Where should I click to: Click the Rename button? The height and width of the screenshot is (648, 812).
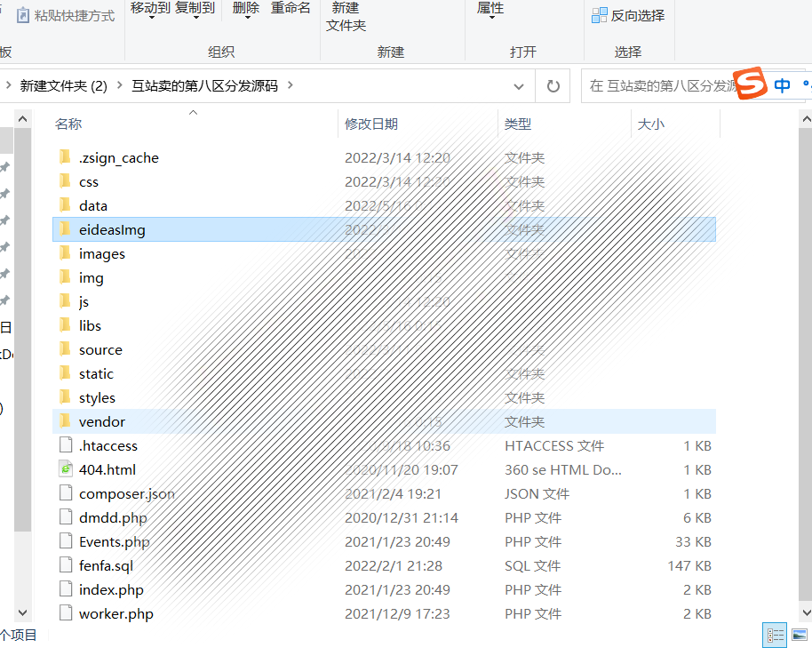[x=291, y=8]
